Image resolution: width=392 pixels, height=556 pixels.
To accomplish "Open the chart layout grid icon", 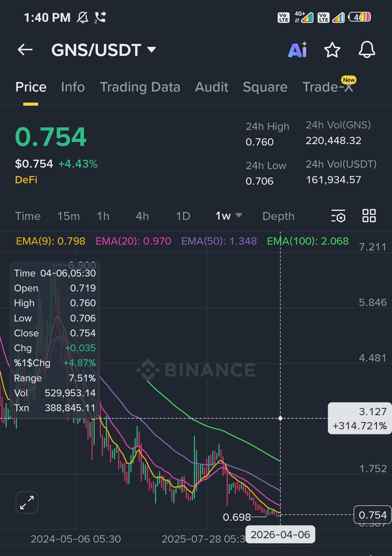I will (369, 216).
